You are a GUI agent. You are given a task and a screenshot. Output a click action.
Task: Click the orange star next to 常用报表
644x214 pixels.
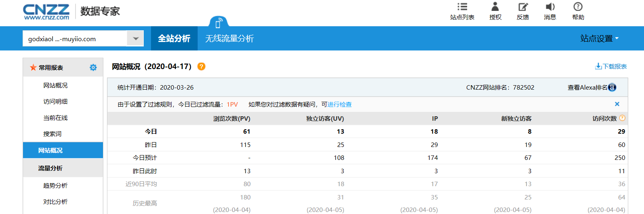click(33, 67)
